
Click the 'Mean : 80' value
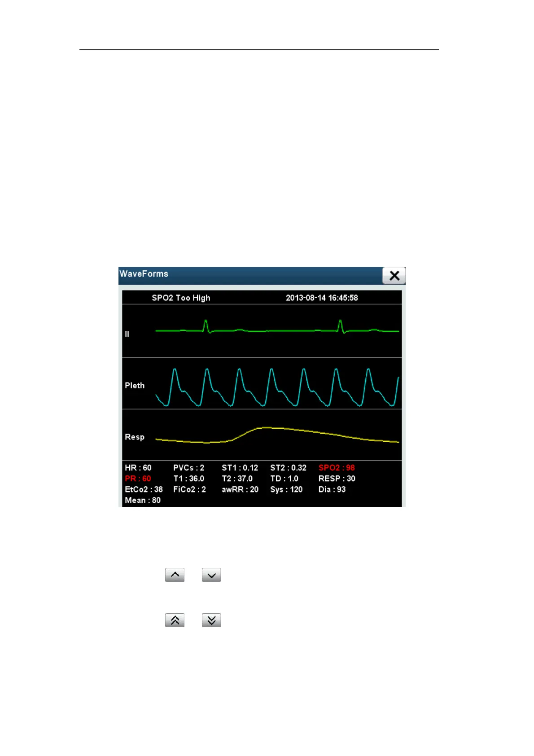(x=143, y=500)
